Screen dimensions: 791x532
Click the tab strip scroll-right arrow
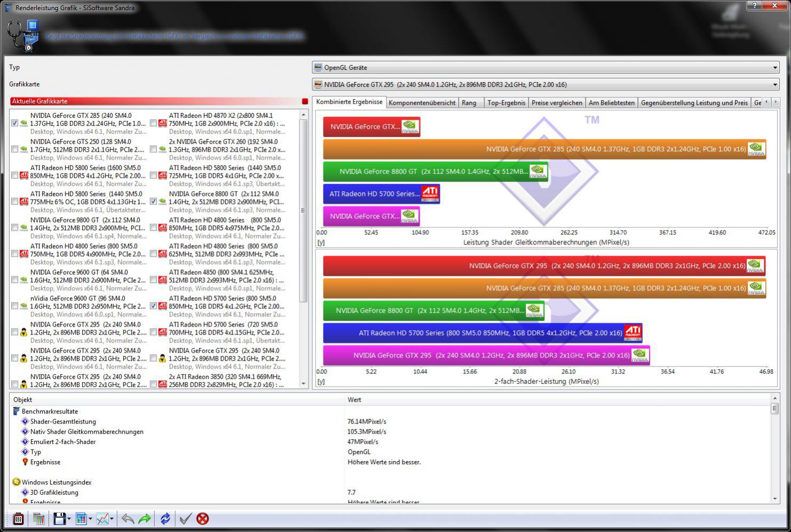click(776, 102)
